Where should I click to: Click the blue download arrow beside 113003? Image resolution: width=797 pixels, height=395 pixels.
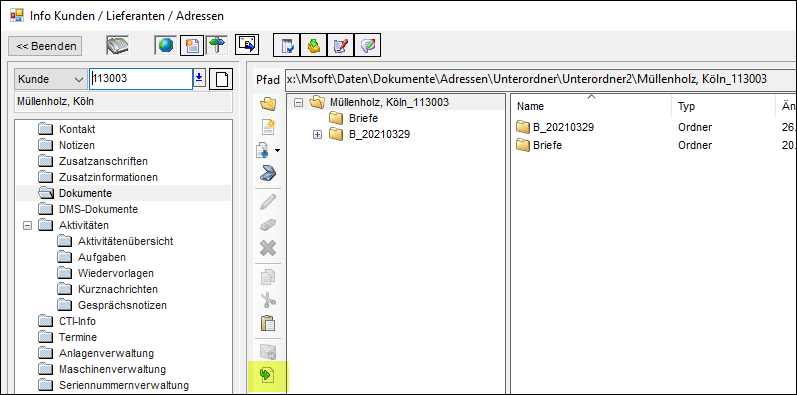pyautogui.click(x=199, y=79)
